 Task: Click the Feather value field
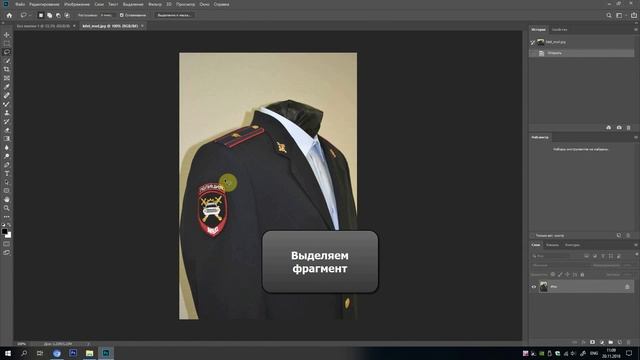pyautogui.click(x=107, y=16)
